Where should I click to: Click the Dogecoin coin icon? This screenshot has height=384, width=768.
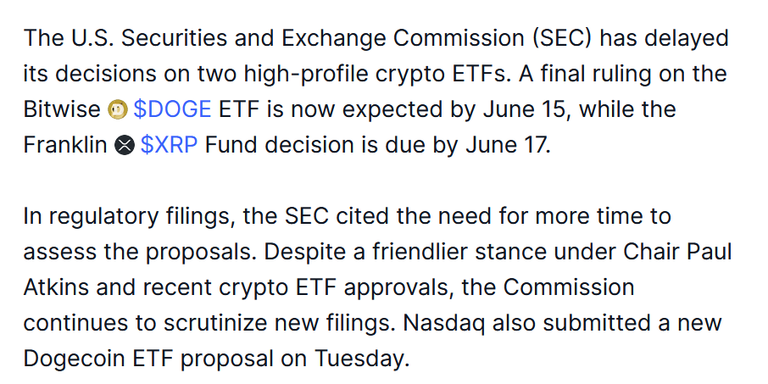(117, 110)
